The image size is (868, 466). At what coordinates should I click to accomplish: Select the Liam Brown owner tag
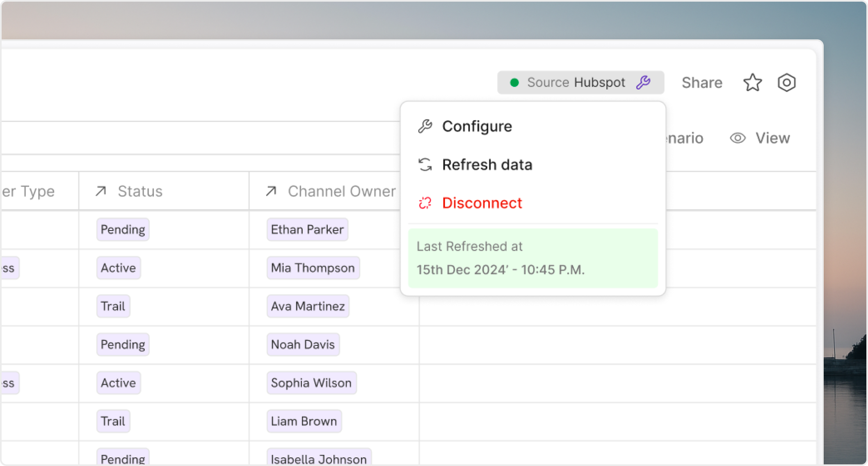(304, 421)
